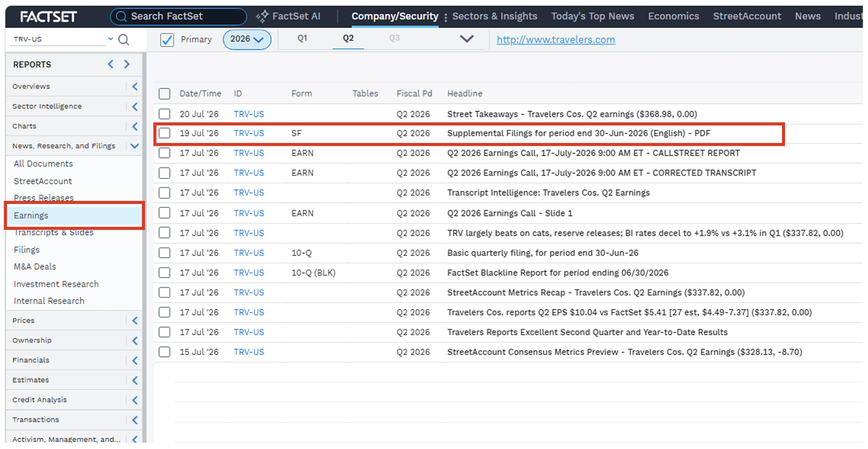This screenshot has width=868, height=449.
Task: Check the Basic quarterly filing row checkbox
Action: (x=164, y=252)
